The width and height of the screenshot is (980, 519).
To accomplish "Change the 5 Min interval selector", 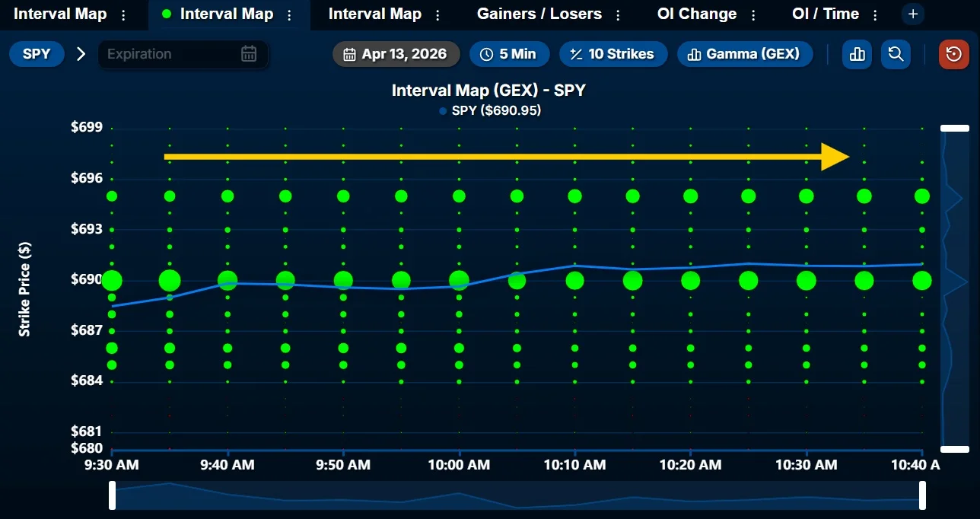I will pos(509,54).
